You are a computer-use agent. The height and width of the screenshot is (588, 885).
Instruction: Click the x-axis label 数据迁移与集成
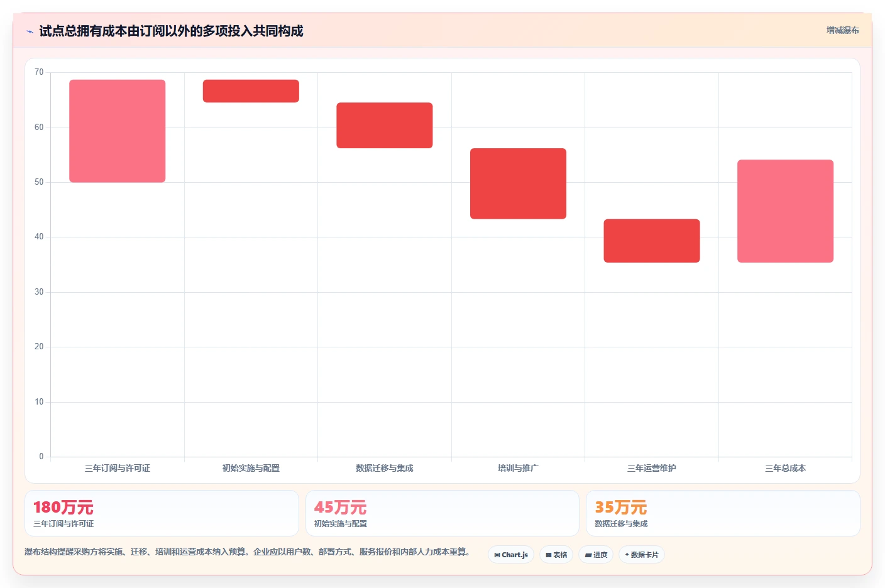point(385,468)
